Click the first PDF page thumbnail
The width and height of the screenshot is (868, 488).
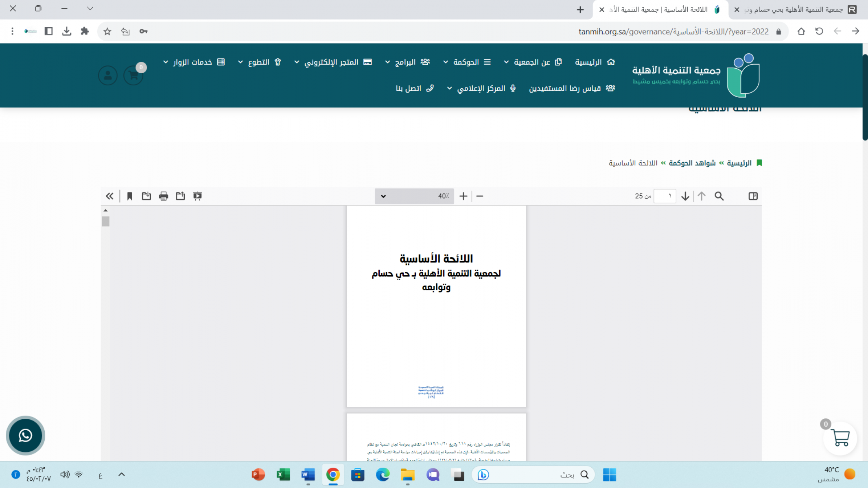tap(436, 306)
